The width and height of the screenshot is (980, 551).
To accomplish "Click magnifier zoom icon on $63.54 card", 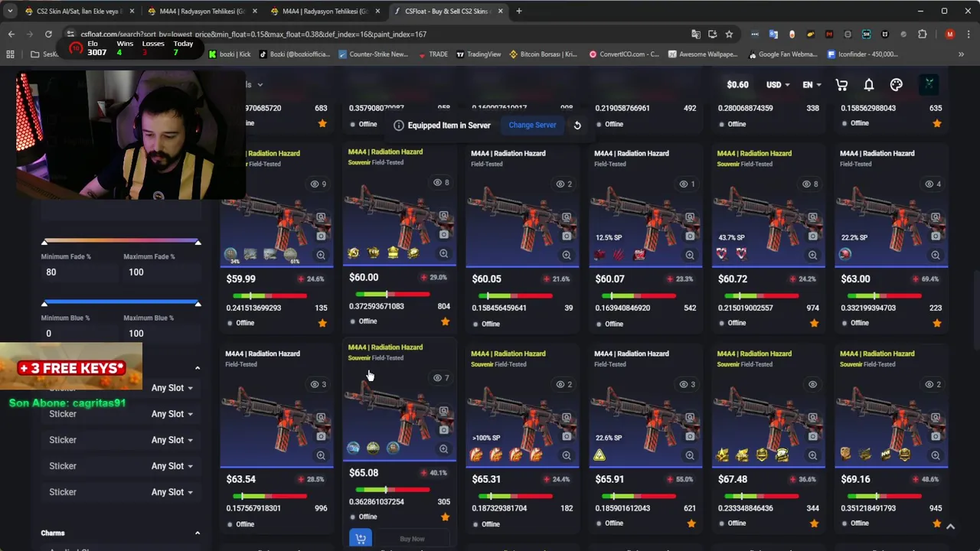I will pyautogui.click(x=321, y=456).
